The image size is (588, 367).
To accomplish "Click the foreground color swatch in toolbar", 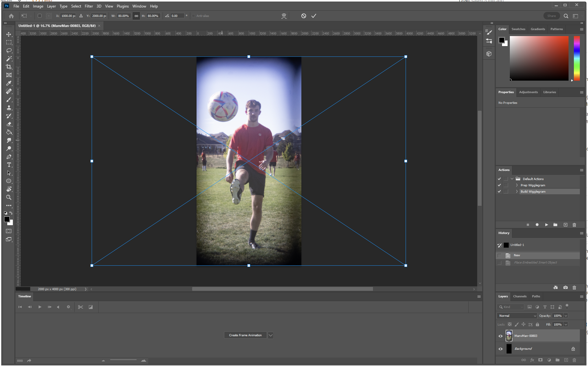I will click(x=7, y=219).
